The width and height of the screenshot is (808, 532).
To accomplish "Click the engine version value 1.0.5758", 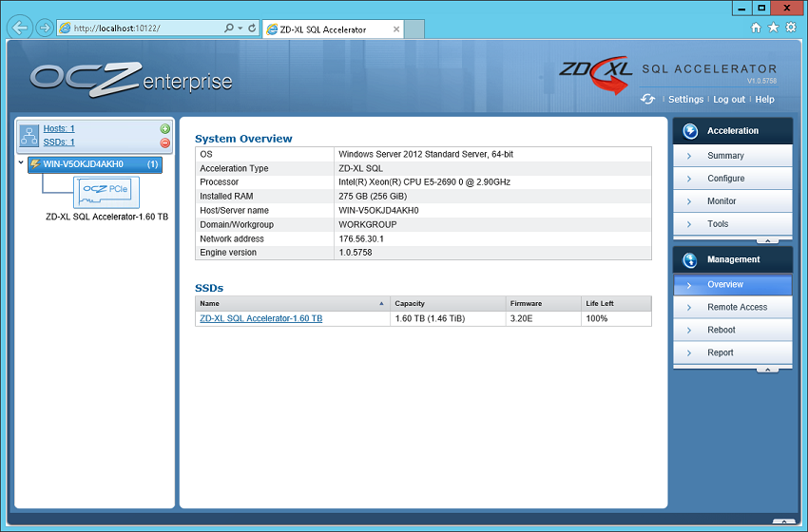I will pyautogui.click(x=356, y=253).
